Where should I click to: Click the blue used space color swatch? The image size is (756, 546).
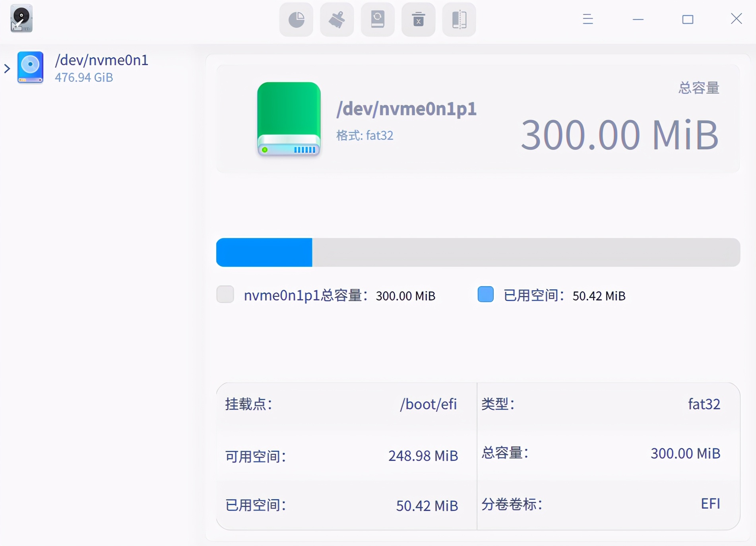click(485, 294)
